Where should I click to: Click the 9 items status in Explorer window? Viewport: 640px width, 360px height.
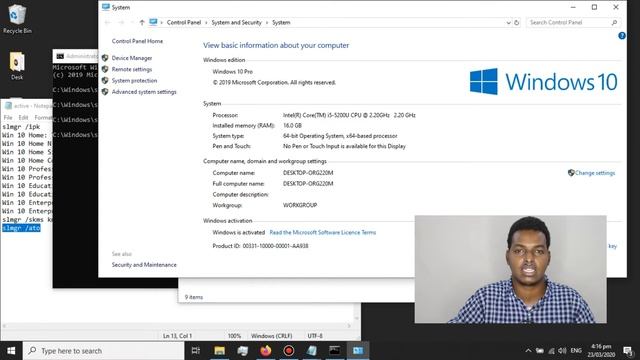(193, 297)
